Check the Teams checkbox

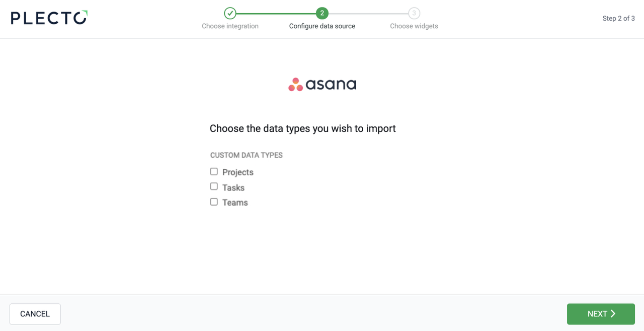pos(214,202)
